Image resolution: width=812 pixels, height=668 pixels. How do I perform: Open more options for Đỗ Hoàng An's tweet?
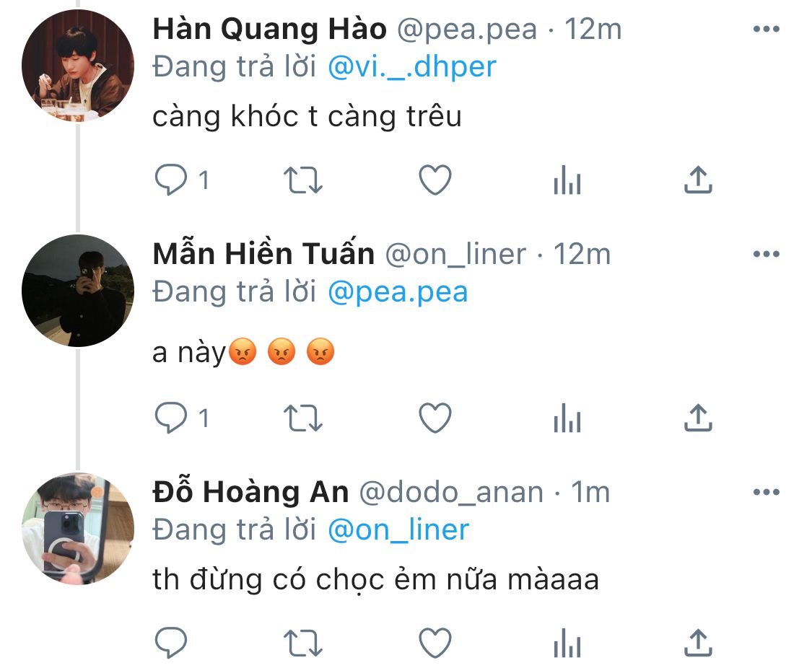766,493
